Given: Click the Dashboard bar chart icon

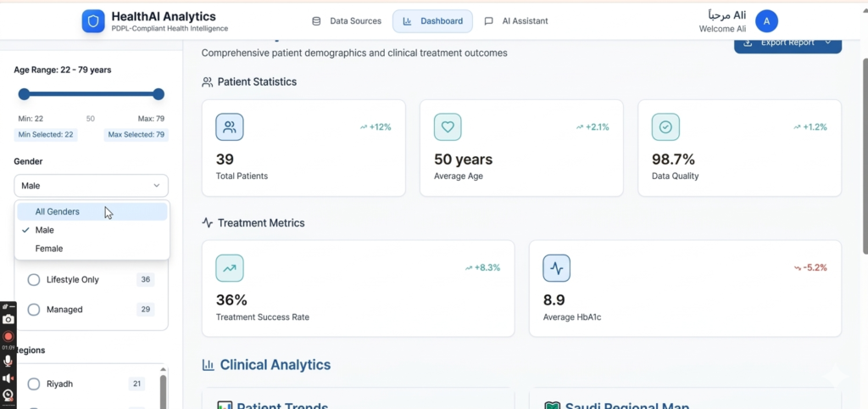Looking at the screenshot, I should pyautogui.click(x=407, y=21).
